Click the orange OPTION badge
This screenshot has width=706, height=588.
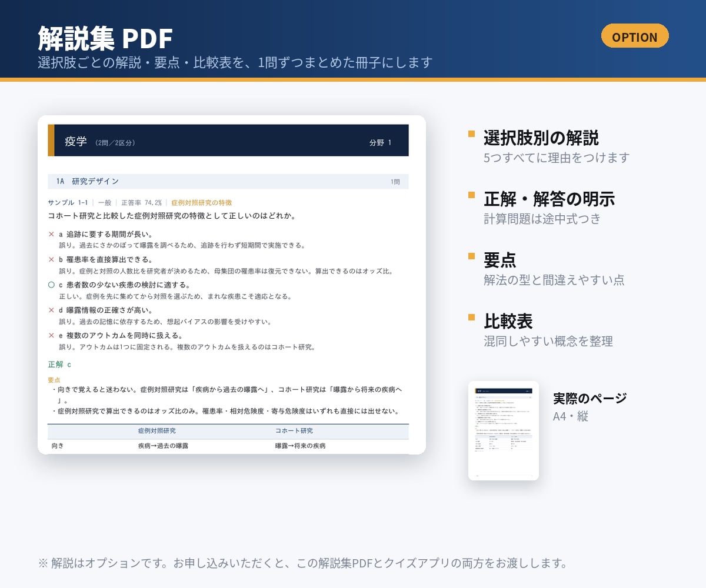coord(635,36)
